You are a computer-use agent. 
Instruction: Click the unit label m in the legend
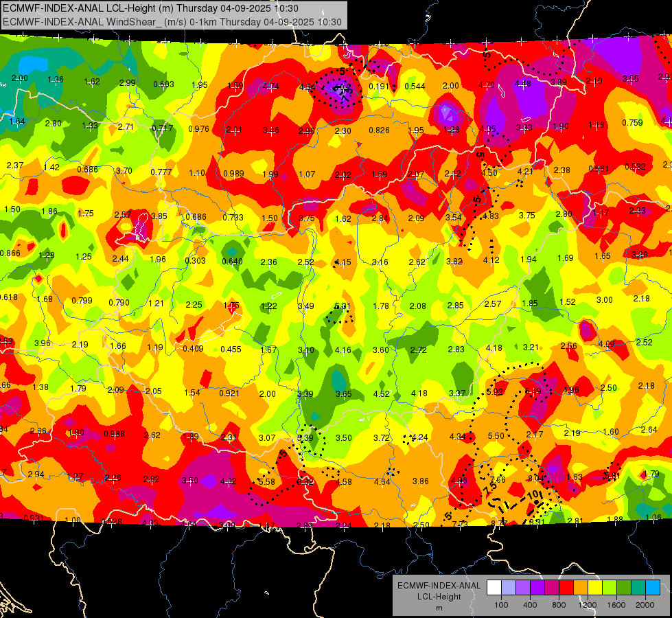pyautogui.click(x=439, y=608)
